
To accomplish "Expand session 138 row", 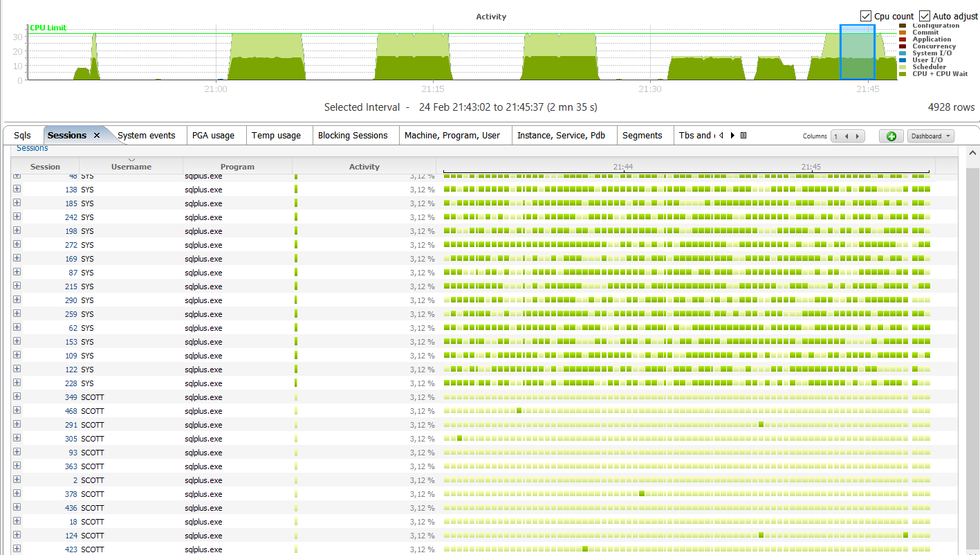I will coord(17,189).
